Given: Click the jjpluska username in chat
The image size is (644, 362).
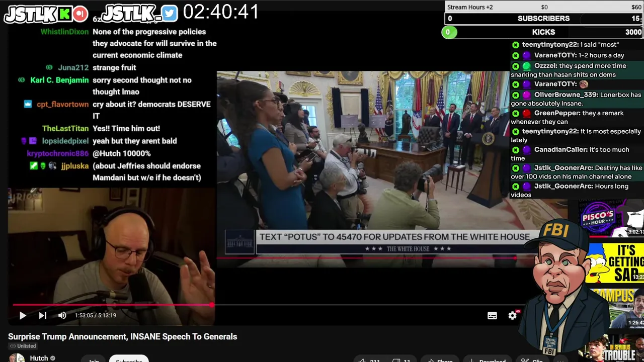Looking at the screenshot, I should 75,166.
